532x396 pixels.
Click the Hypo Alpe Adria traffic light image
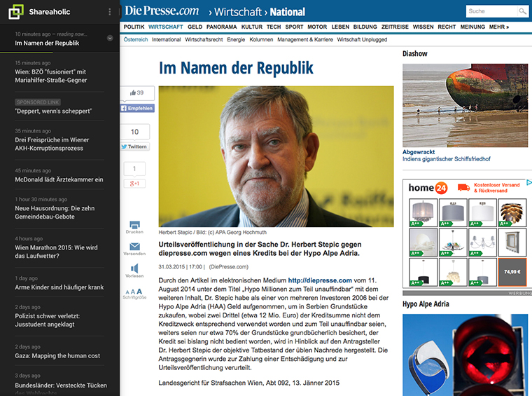(465, 355)
